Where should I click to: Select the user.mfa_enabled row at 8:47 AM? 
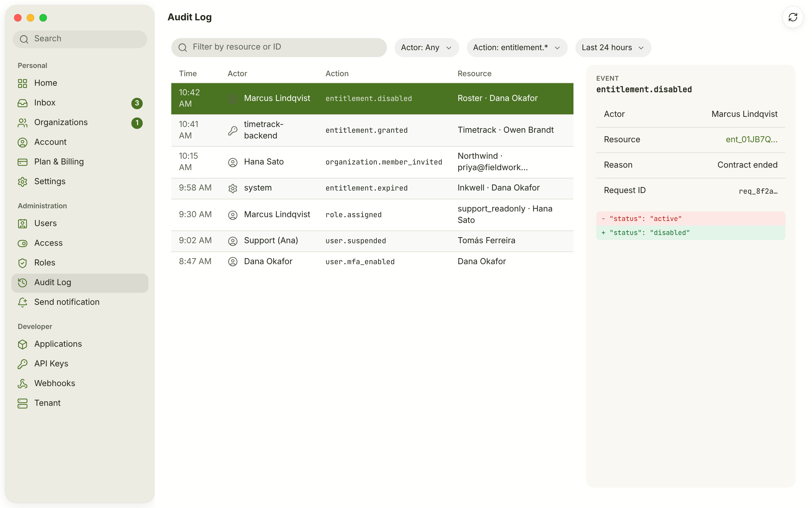pyautogui.click(x=372, y=262)
